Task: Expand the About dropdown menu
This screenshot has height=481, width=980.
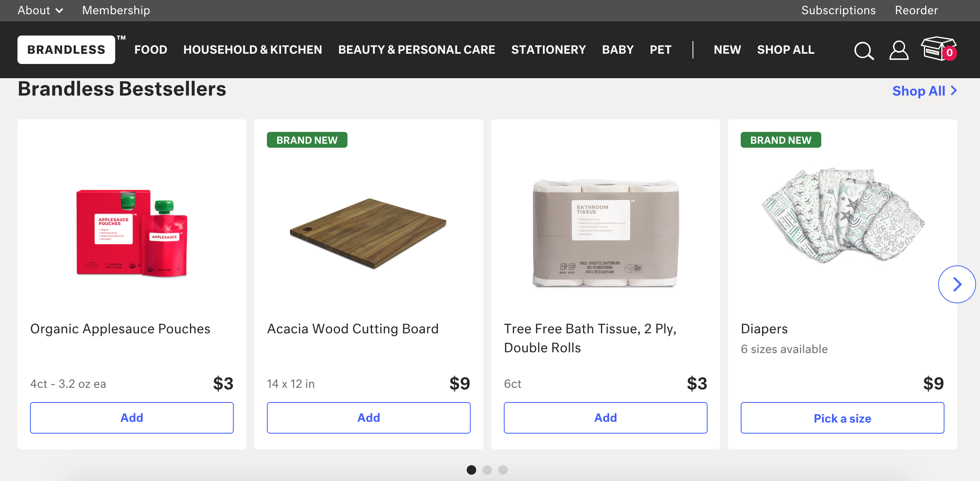Action: tap(40, 10)
